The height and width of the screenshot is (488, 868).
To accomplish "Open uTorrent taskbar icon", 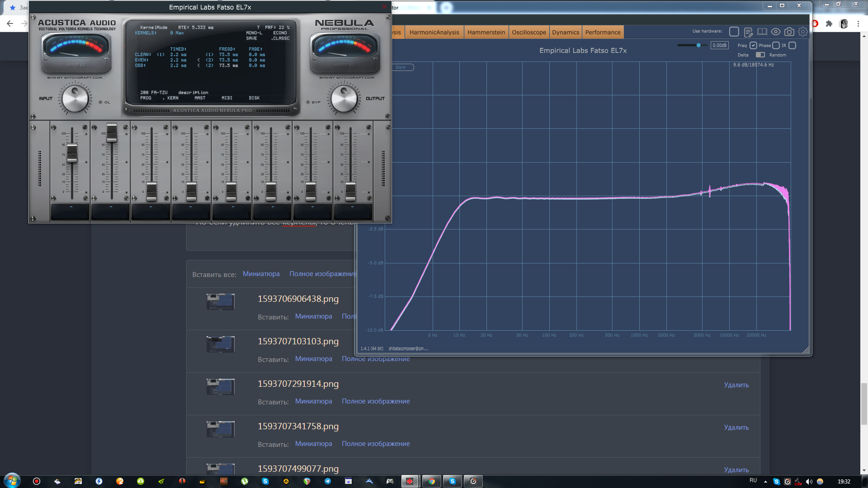I will 245,481.
